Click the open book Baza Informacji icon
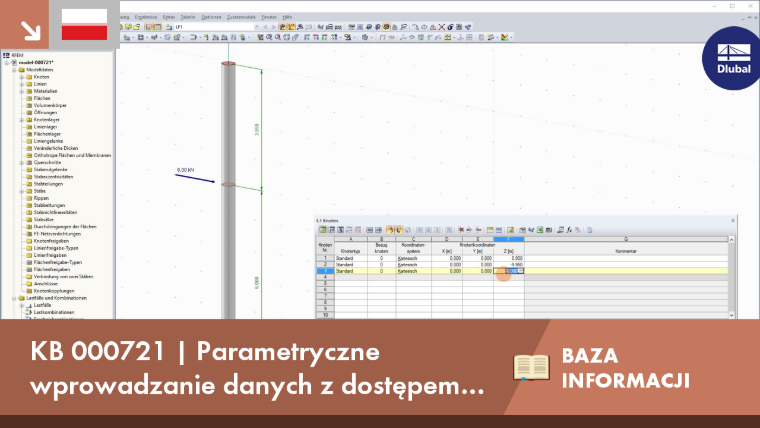This screenshot has height=428, width=760. [x=531, y=367]
